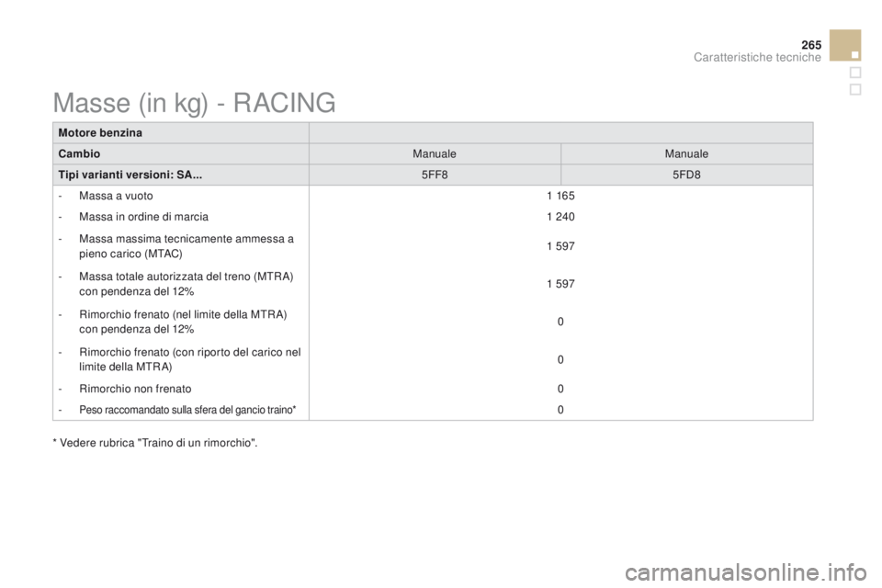Click the MTRA total mass row label

(187, 284)
